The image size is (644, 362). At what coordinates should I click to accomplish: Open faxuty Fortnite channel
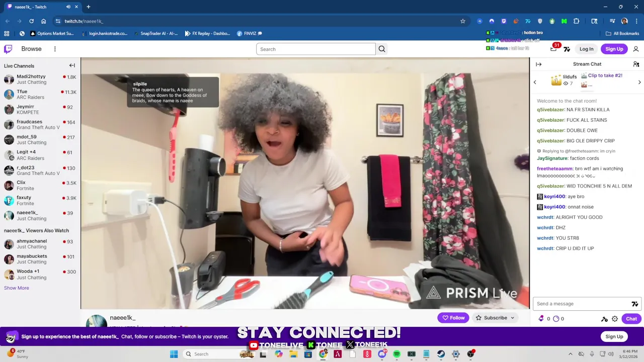[40, 200]
